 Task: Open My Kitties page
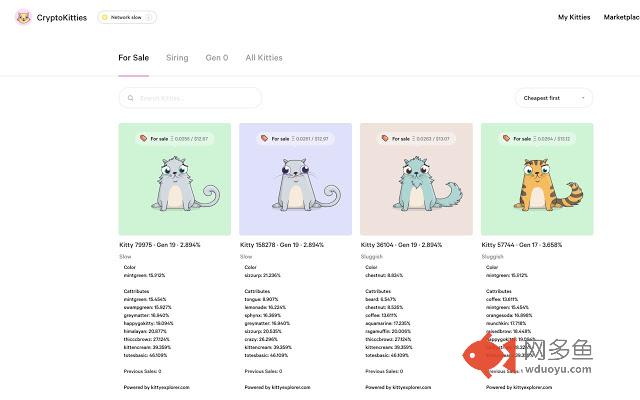pos(574,17)
